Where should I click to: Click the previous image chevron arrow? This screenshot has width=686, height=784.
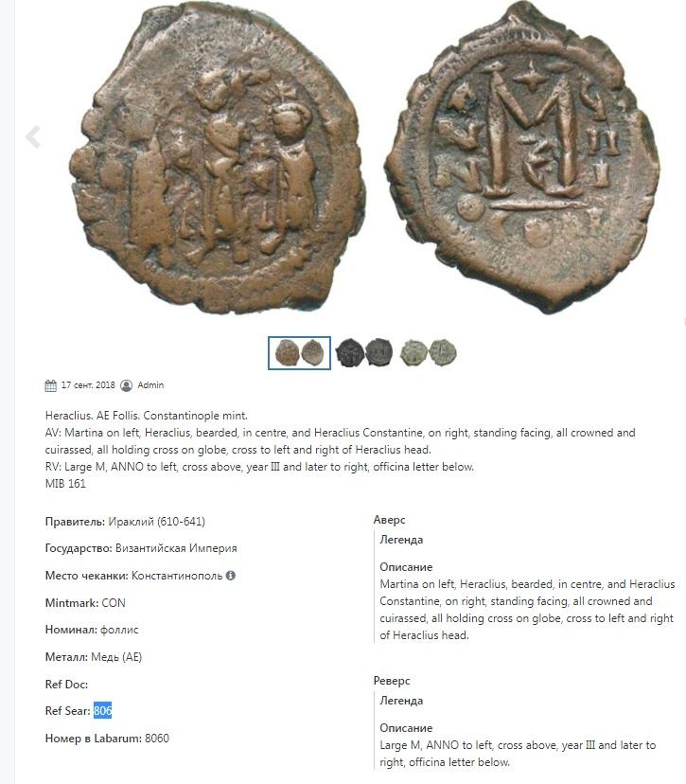33,136
